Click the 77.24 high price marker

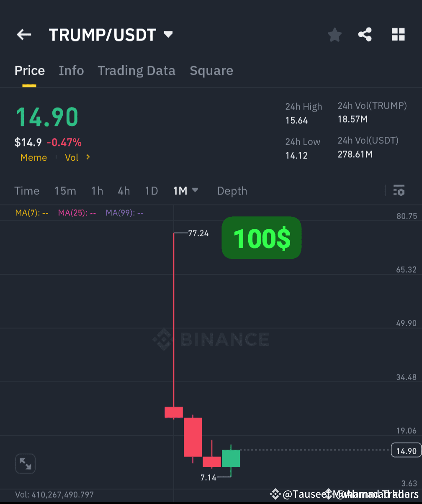click(198, 233)
